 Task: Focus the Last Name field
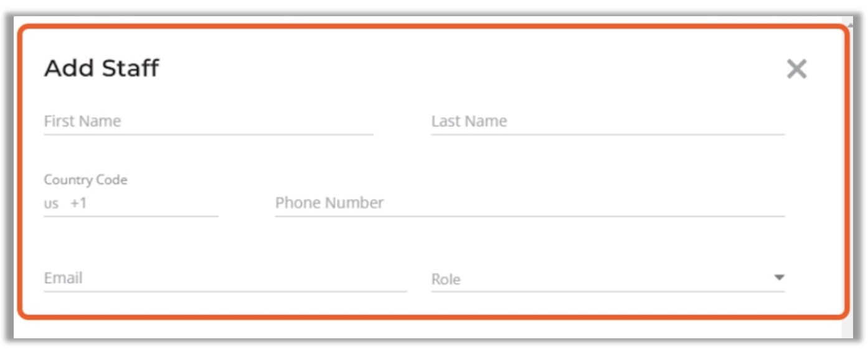pos(607,121)
